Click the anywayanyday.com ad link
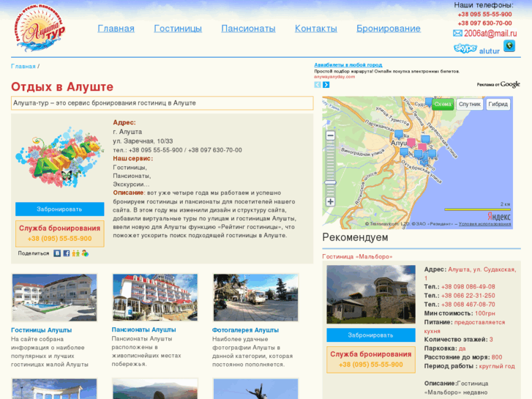The height and width of the screenshot is (399, 532). click(334, 77)
